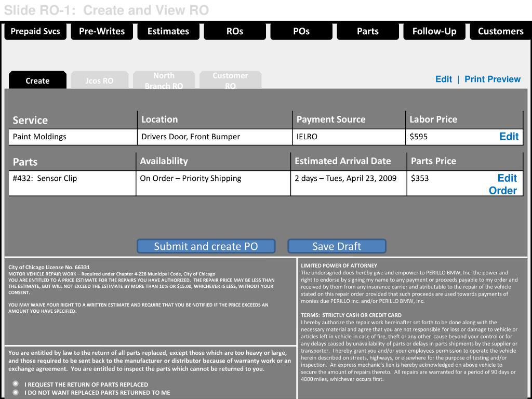
Task: Click Submit and create PO button
Action: [x=206, y=246]
